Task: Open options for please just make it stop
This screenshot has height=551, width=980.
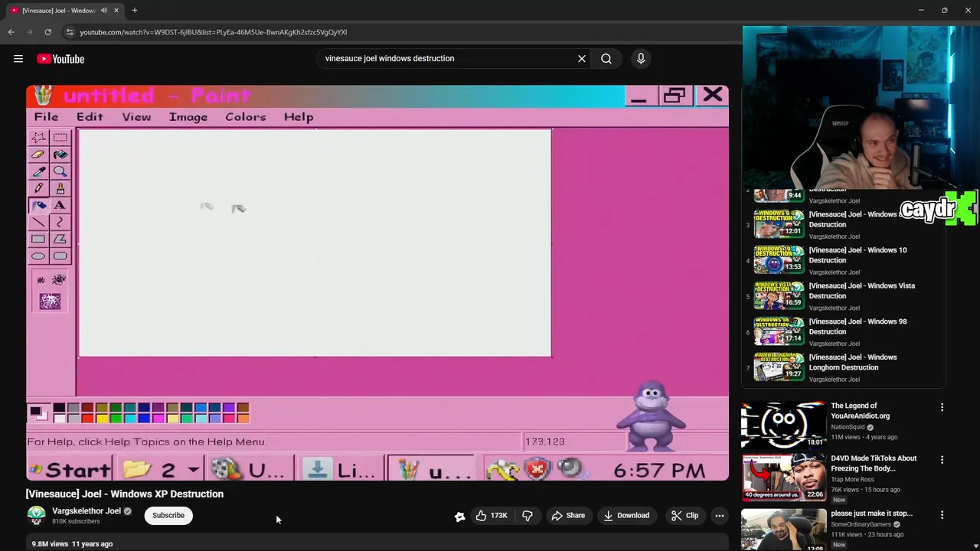Action: click(942, 515)
